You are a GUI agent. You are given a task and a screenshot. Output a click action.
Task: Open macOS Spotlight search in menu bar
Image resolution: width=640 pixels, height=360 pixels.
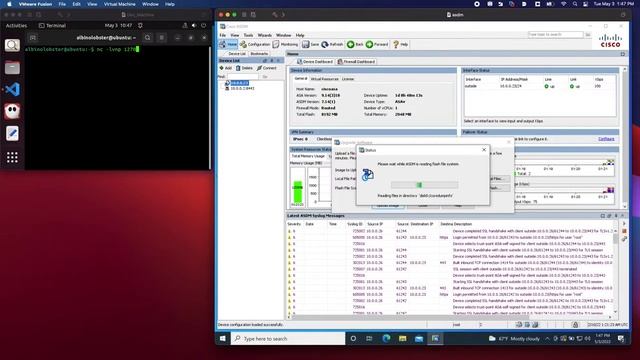click(575, 4)
